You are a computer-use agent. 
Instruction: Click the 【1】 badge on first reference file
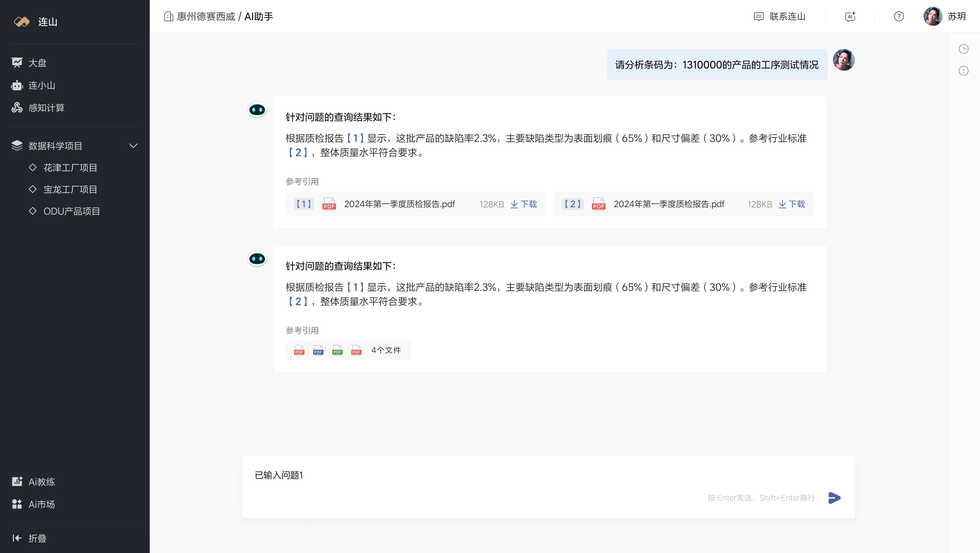(x=304, y=204)
